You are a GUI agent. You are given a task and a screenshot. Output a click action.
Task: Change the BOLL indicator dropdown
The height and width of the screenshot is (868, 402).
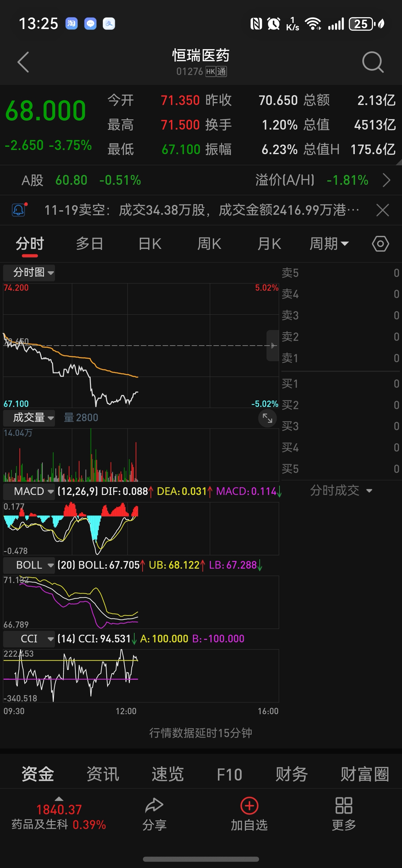click(29, 565)
